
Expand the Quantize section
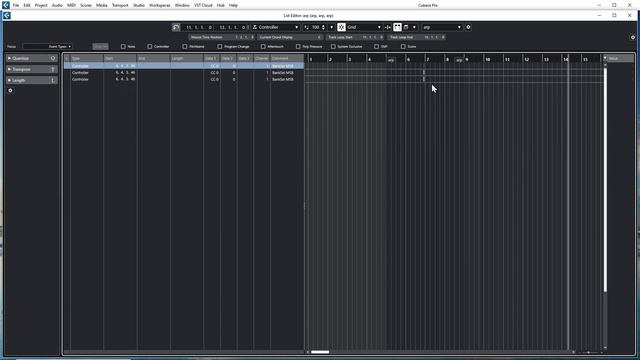click(x=9, y=58)
